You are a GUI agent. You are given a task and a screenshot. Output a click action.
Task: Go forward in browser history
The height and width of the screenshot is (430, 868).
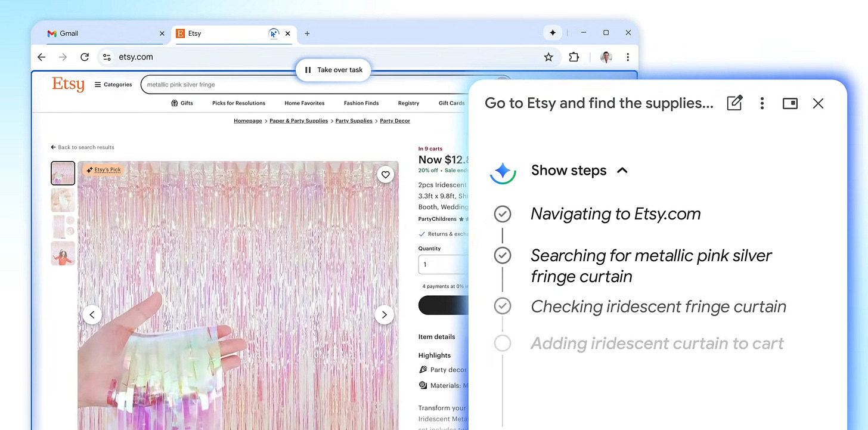(63, 57)
